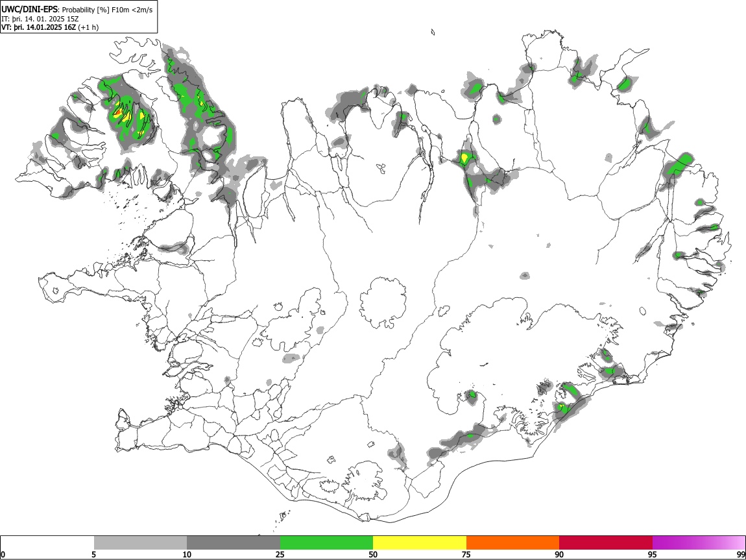Click the white 0-5% legend segment

tap(47, 543)
